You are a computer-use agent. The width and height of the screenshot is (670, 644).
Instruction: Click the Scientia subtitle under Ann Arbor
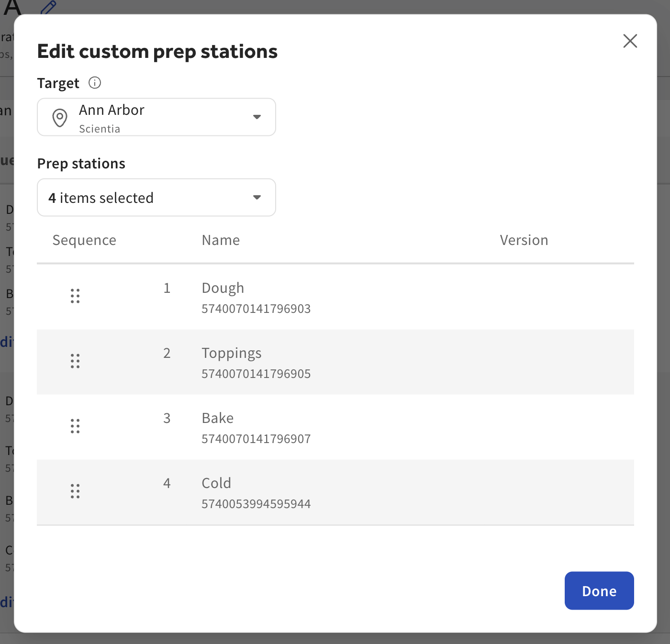[100, 129]
